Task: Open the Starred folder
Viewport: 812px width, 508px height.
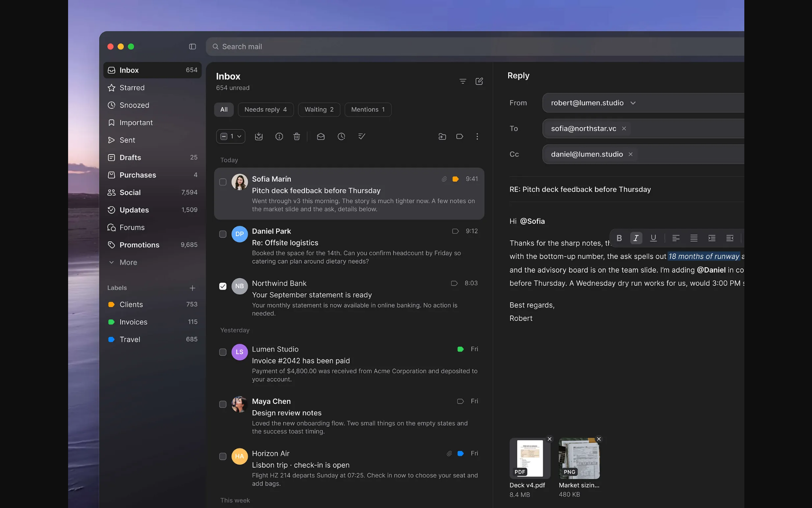Action: tap(152, 88)
